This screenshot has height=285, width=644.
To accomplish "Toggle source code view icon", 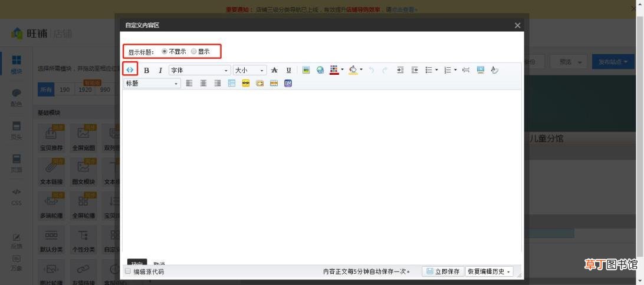I will coord(130,69).
